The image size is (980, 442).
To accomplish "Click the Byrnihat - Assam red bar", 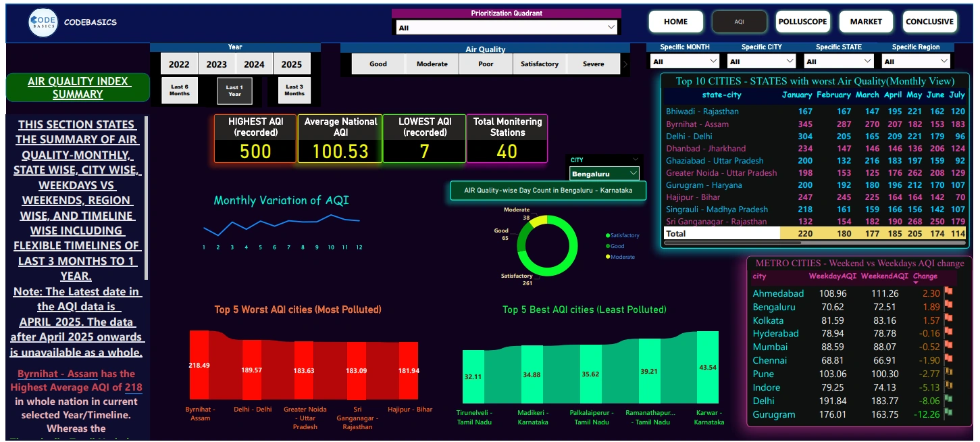I will pos(199,365).
